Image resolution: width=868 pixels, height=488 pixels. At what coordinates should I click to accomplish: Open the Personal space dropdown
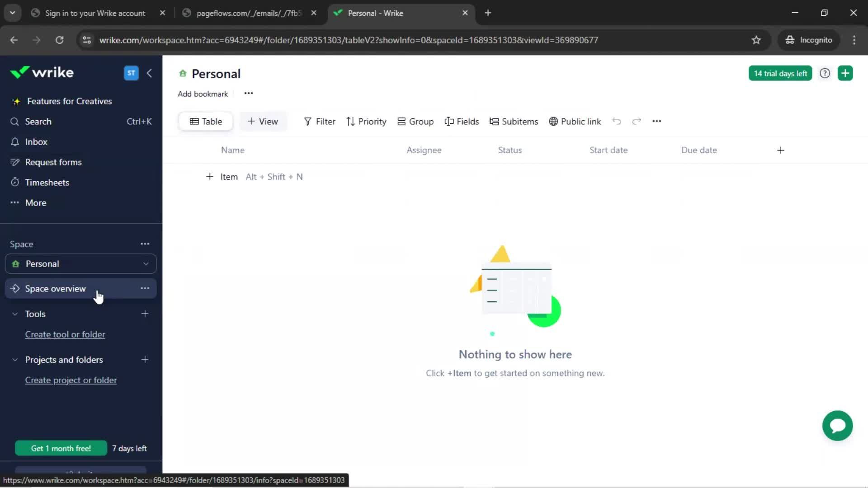pyautogui.click(x=81, y=264)
